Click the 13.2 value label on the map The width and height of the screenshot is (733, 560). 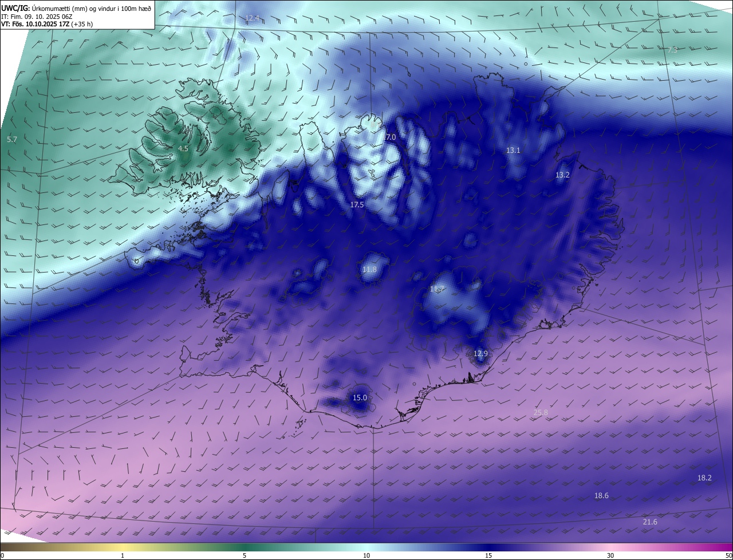(x=562, y=175)
